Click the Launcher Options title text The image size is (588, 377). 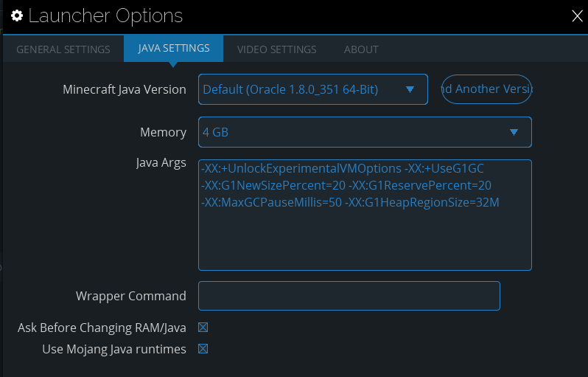pos(105,15)
